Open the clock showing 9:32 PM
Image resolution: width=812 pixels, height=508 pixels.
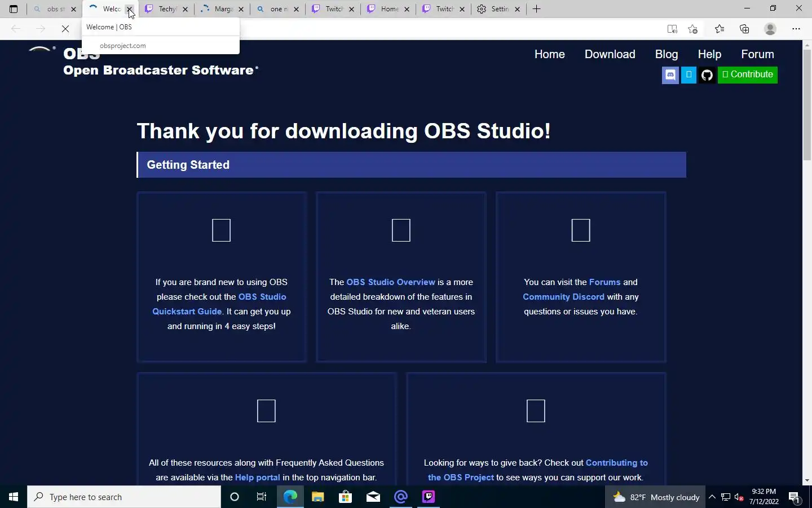tap(764, 497)
